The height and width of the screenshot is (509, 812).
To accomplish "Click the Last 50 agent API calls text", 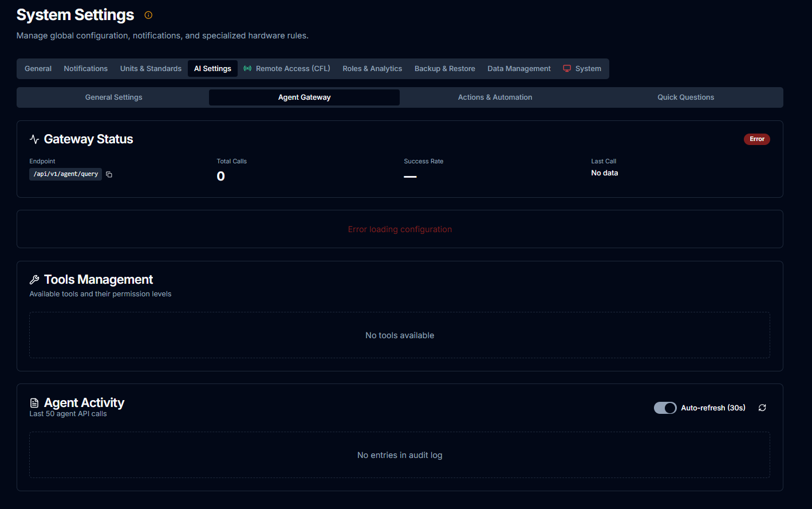I will 68,414.
